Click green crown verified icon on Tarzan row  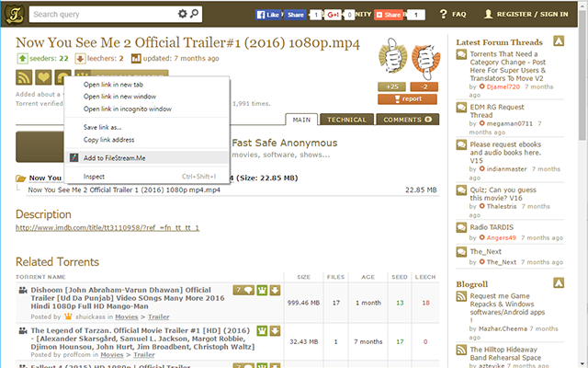click(x=262, y=331)
